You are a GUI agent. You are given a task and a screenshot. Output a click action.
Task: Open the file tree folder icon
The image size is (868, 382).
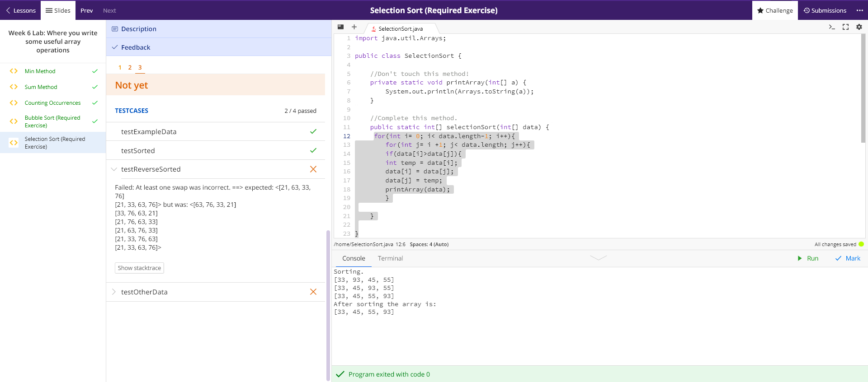(340, 27)
